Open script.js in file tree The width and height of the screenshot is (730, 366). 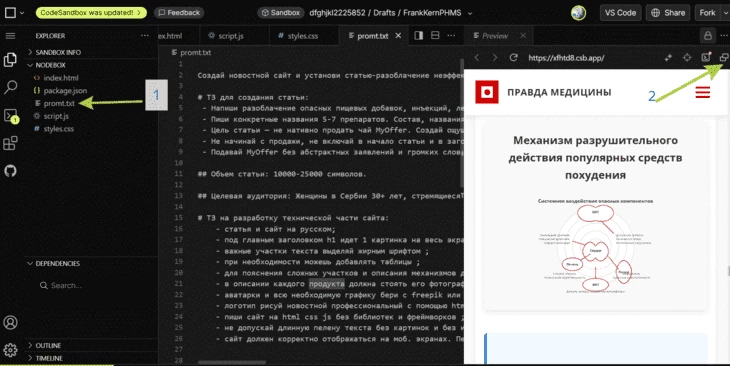(56, 116)
